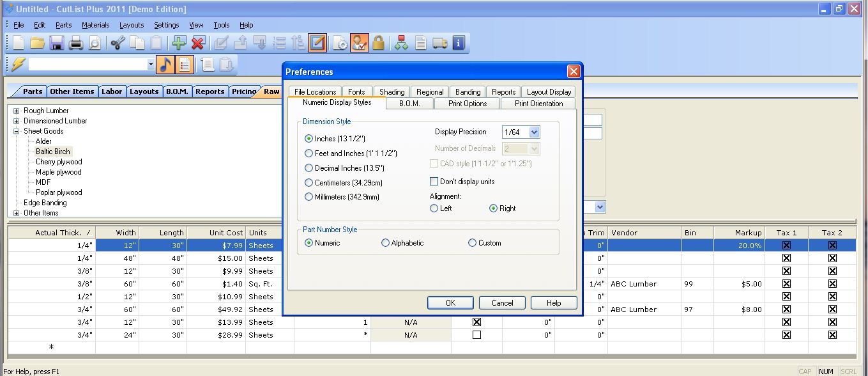Viewport: 868px width, 376px height.
Task: Click the person with checkmark icon
Action: coord(360,43)
